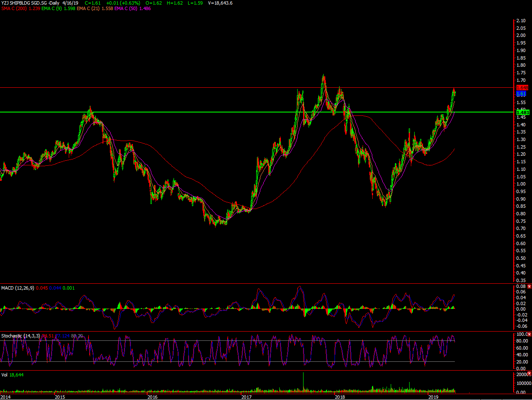Click the YZJ SHIPBLDG SGD.SG -Daily title

(30, 3)
